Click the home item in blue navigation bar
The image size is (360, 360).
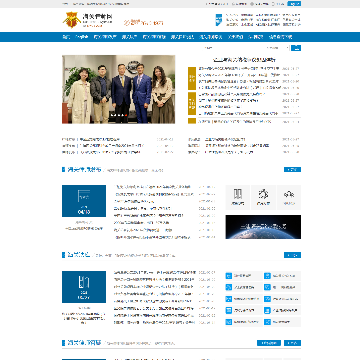coord(66,37)
